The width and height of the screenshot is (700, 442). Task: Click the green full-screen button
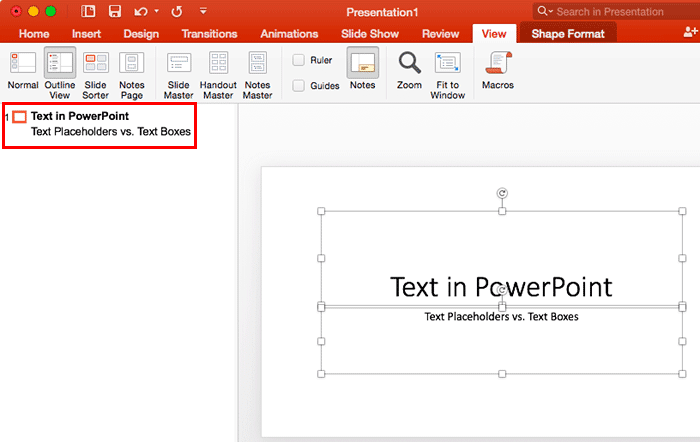pyautogui.click(x=50, y=11)
